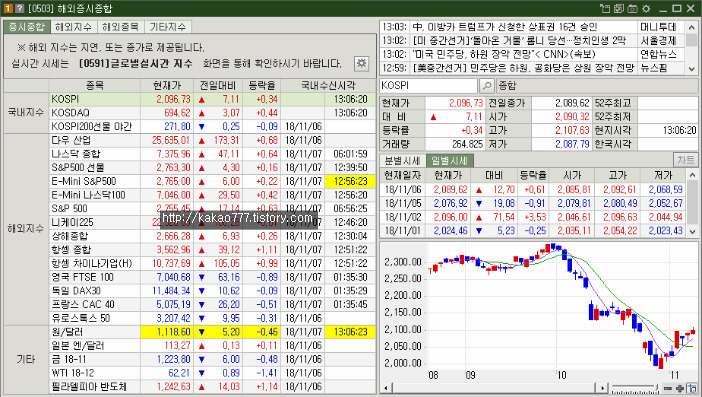Click the number 1 badge in title bar
This screenshot has width=702, height=397.
(8, 9)
